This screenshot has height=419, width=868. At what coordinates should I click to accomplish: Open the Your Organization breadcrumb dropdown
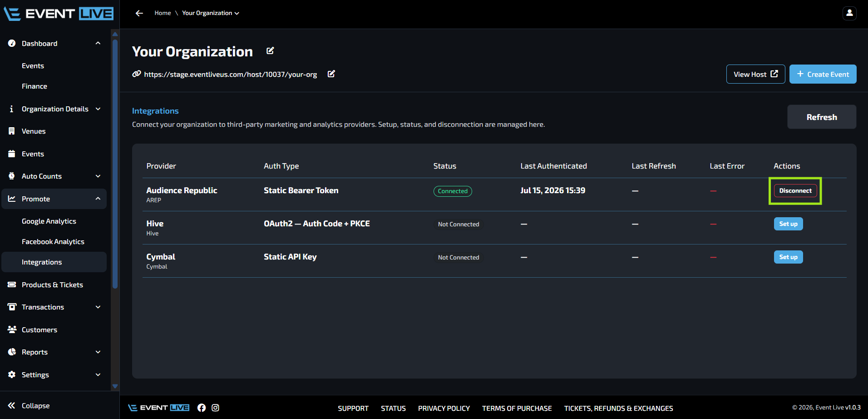point(211,13)
